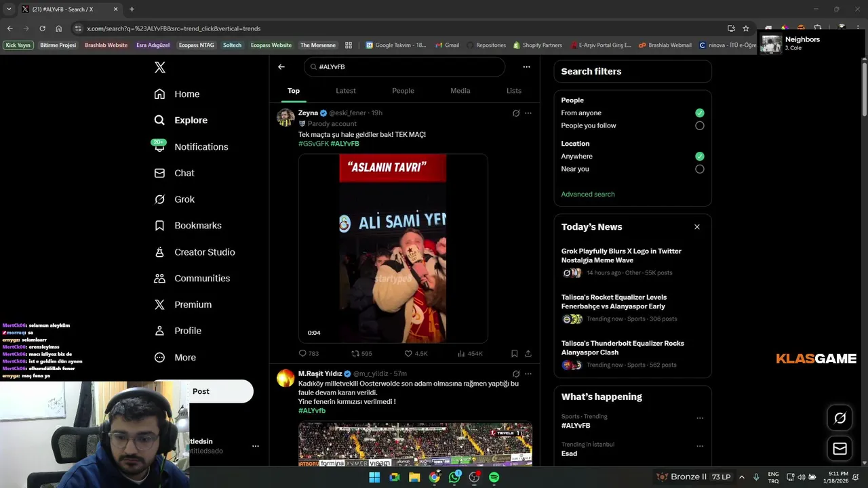Select 'Near you' radio option
The image size is (868, 488).
pos(700,169)
